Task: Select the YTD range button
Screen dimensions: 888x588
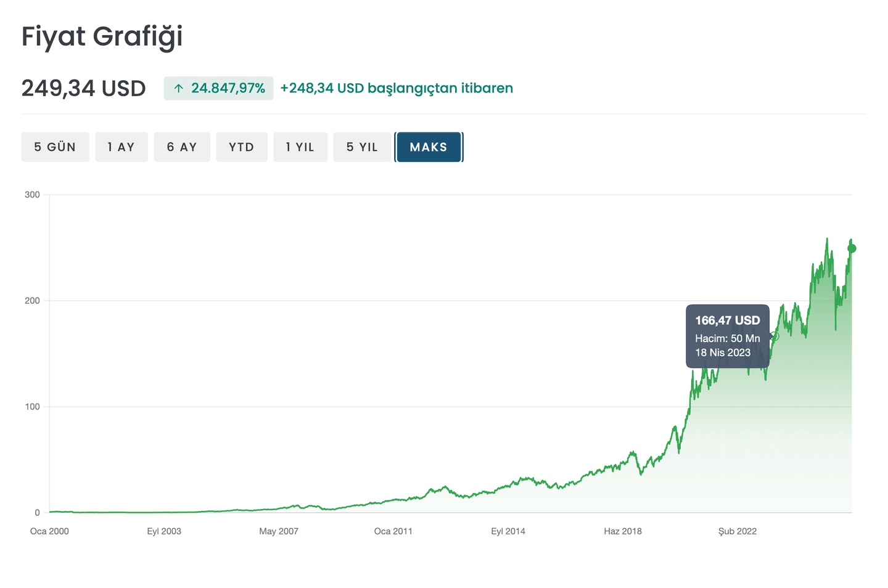Action: pyautogui.click(x=241, y=147)
